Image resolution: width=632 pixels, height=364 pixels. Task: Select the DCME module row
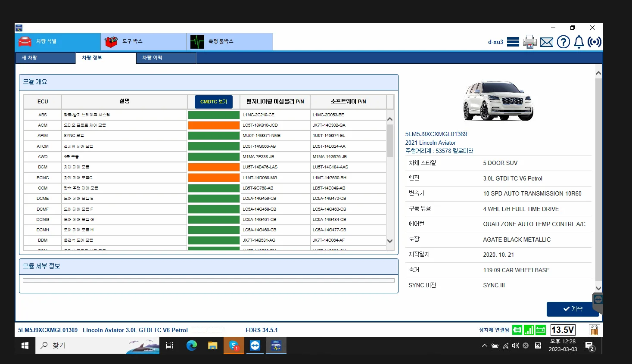(x=205, y=199)
